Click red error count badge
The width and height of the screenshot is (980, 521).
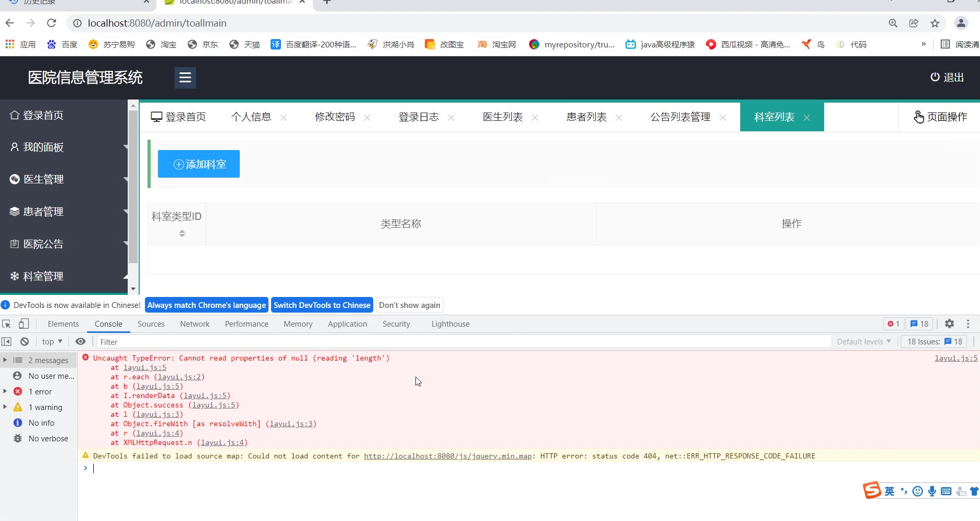click(x=893, y=324)
